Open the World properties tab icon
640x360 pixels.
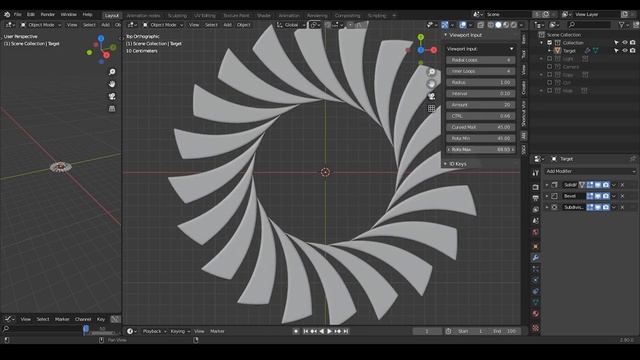536,232
